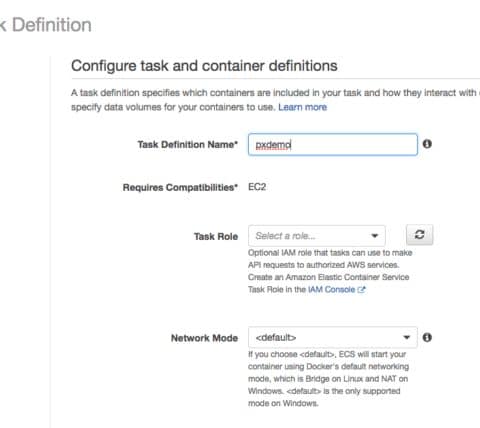Click the Network Mode help text about Docker networking
The image size is (480, 428).
click(328, 379)
